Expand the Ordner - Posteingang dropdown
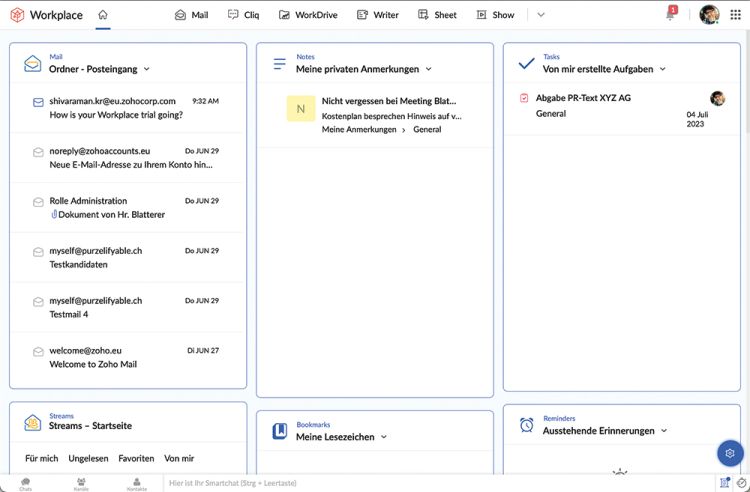Viewport: 750px width, 492px height. [146, 69]
